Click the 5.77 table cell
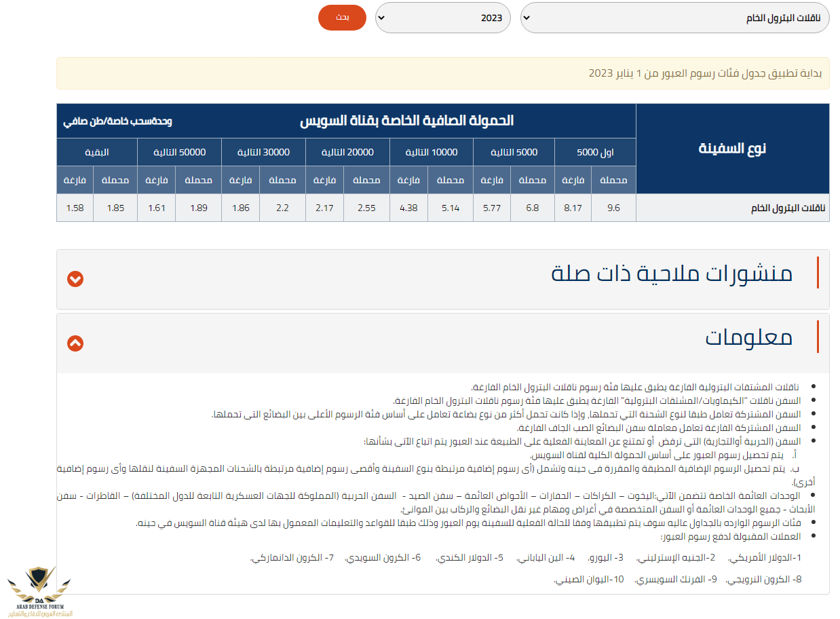Viewport: 840px width, 619px height. pyautogui.click(x=492, y=208)
